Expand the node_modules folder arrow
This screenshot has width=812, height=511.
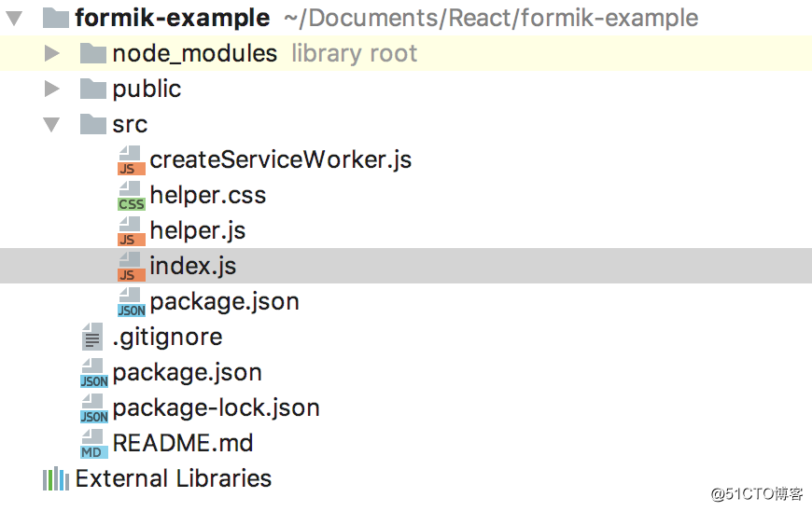(x=51, y=53)
